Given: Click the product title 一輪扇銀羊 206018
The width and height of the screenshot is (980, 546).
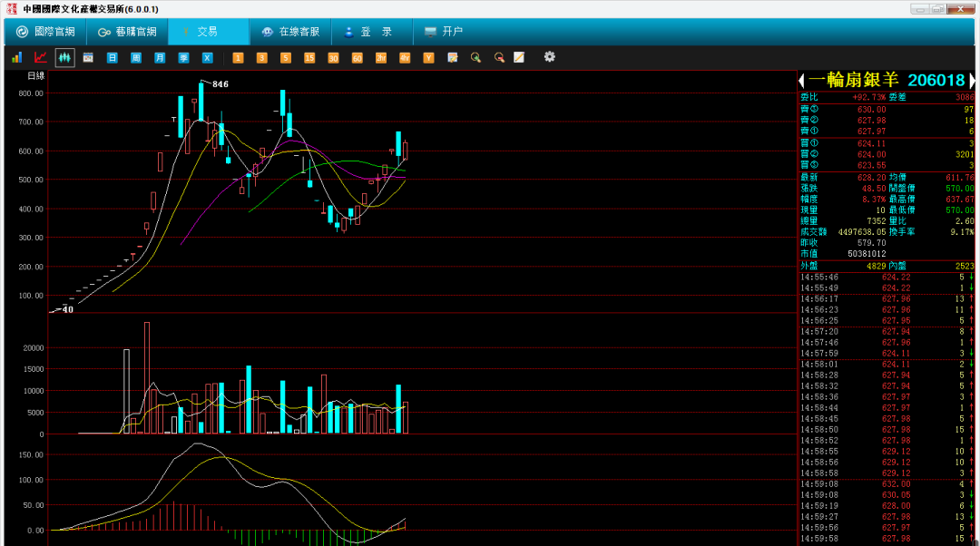Looking at the screenshot, I should pyautogui.click(x=887, y=80).
